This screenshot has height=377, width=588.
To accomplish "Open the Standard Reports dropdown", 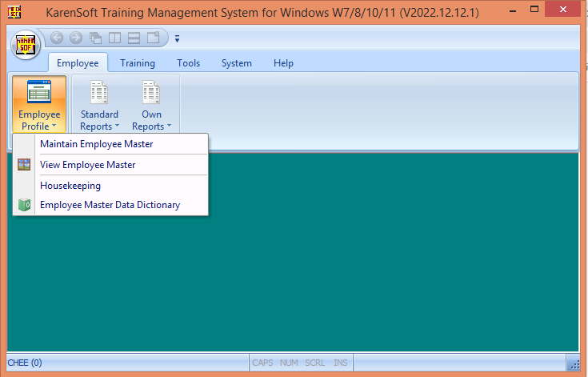I will click(x=99, y=104).
